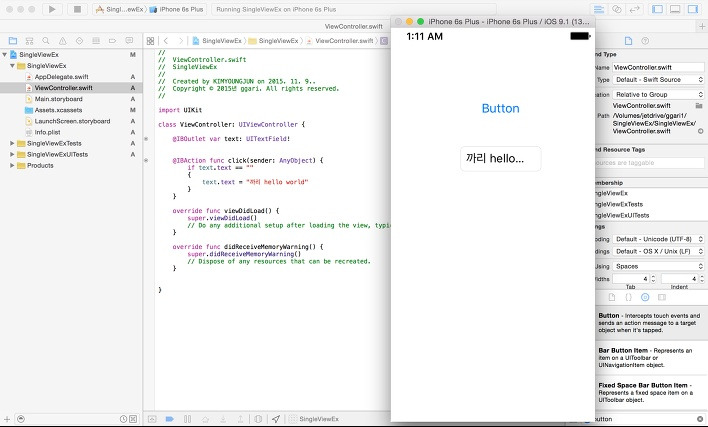Expand the Products group
The image size is (708, 427).
pyautogui.click(x=12, y=165)
